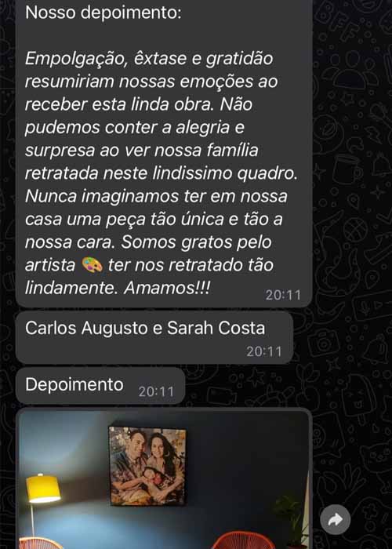Tap the artist palette emoji
This screenshot has height=549, width=392.
92,265
